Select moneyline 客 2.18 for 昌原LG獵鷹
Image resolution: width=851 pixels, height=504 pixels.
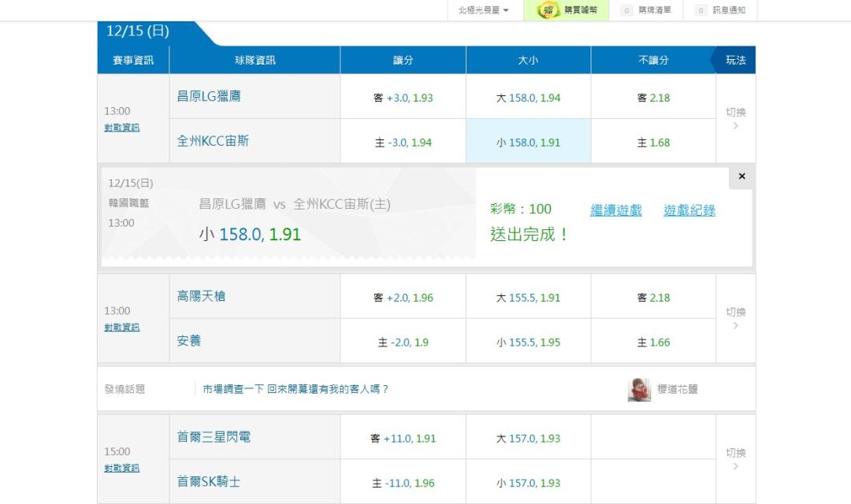pyautogui.click(x=653, y=98)
